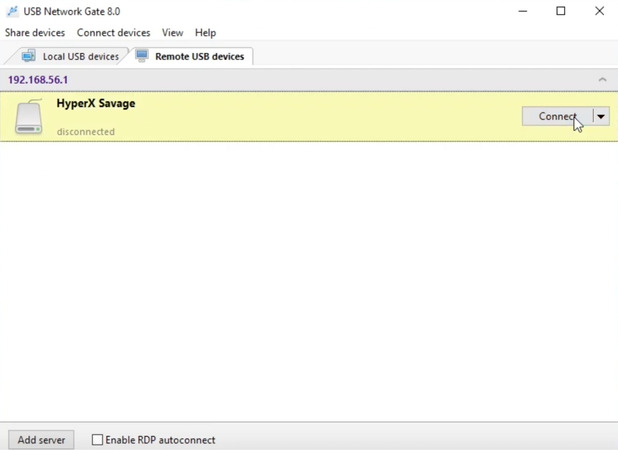The image size is (618, 450).
Task: Open the Connect button dropdown arrow
Action: (601, 116)
